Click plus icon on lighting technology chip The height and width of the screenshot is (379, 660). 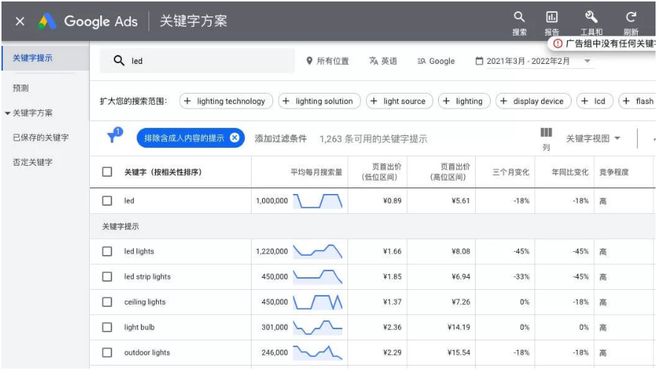pos(187,101)
